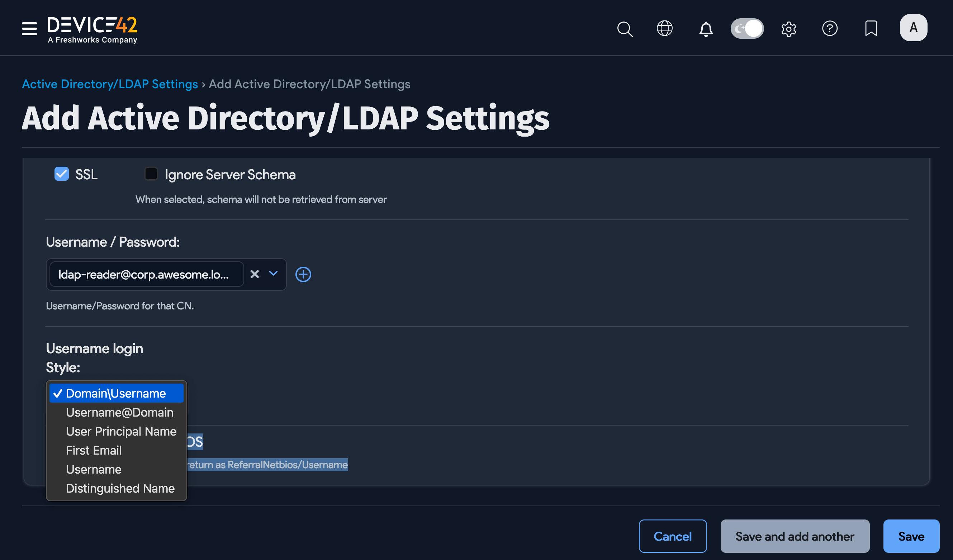Image resolution: width=953 pixels, height=560 pixels.
Task: Clear the username field with the X
Action: pyautogui.click(x=254, y=275)
